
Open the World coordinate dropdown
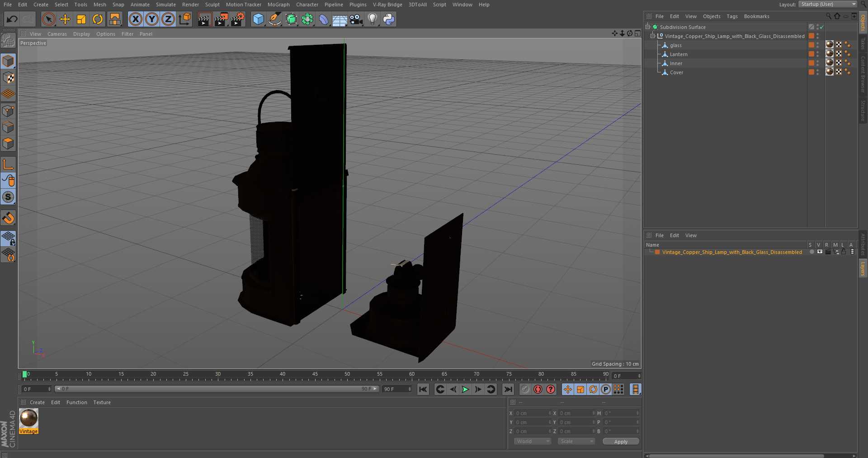point(532,441)
